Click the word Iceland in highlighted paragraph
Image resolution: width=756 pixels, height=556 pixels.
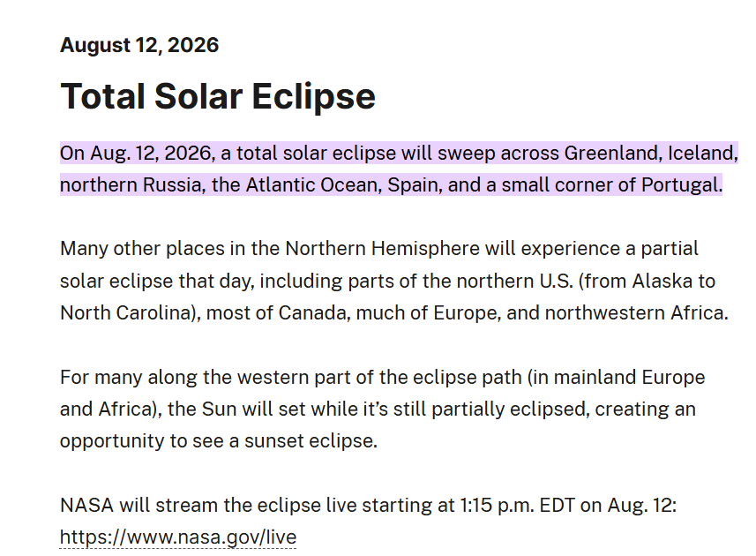click(700, 154)
